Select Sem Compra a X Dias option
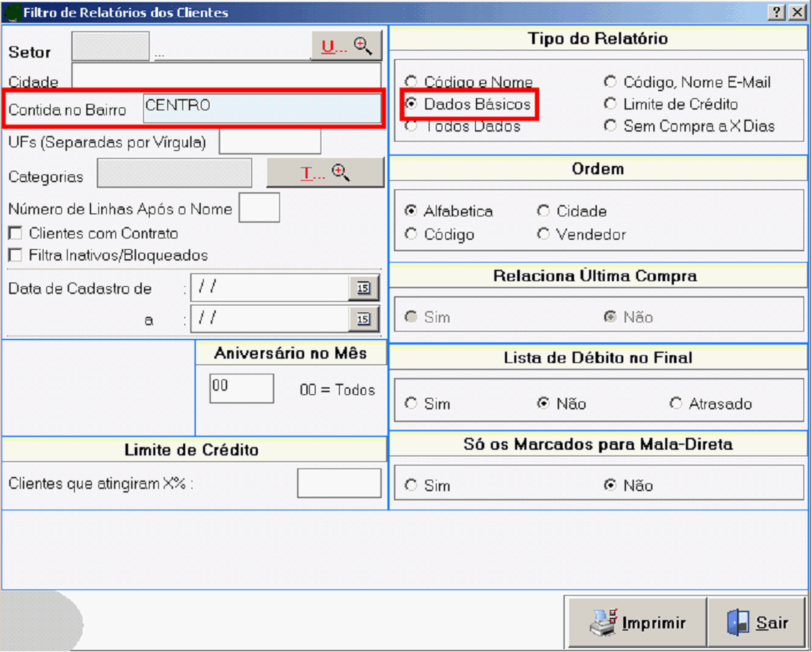 [x=610, y=126]
